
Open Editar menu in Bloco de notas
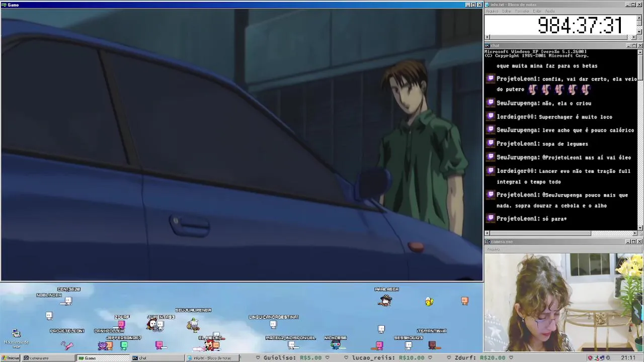tap(507, 11)
